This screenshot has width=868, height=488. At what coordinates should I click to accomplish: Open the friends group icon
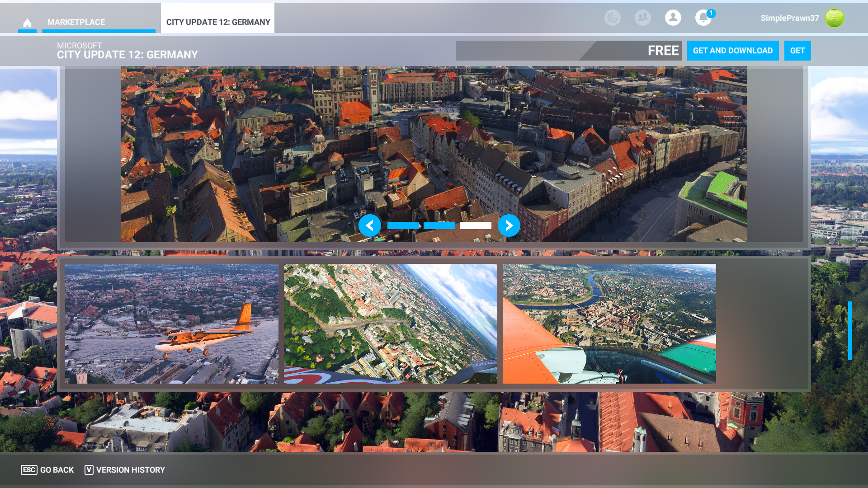(642, 18)
